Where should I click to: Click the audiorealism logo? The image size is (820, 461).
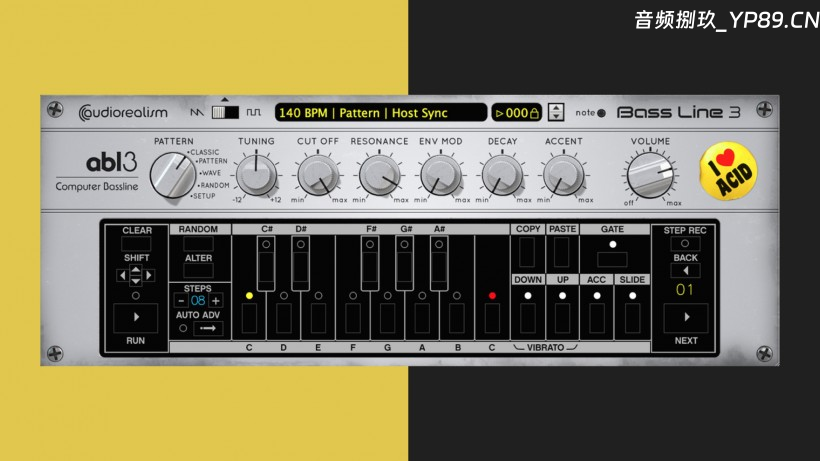(125, 113)
